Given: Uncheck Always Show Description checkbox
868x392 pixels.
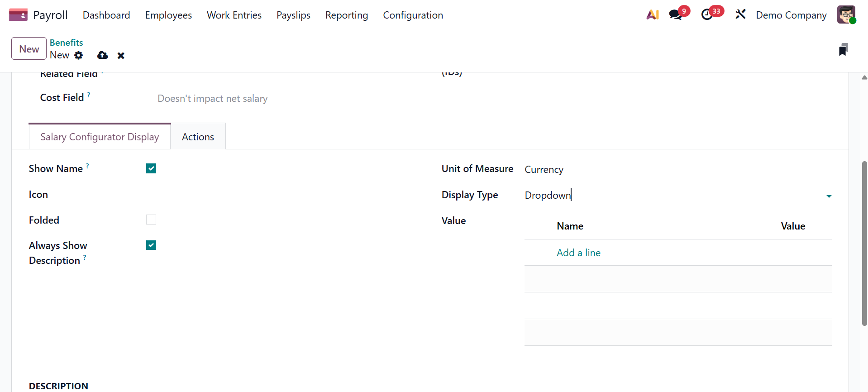Looking at the screenshot, I should 151,245.
